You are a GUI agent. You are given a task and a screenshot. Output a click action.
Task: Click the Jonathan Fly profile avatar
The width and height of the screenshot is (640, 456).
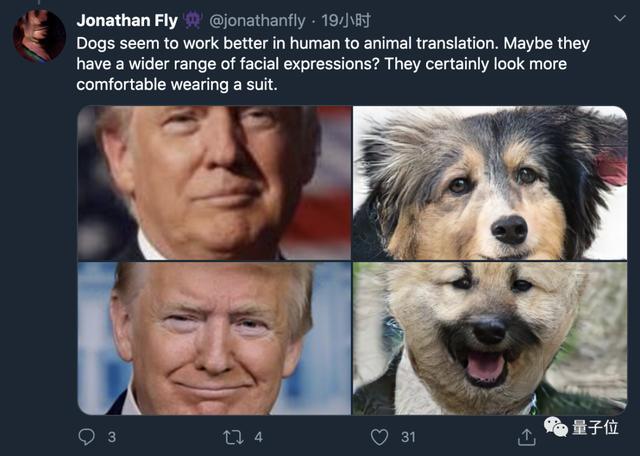coord(39,37)
